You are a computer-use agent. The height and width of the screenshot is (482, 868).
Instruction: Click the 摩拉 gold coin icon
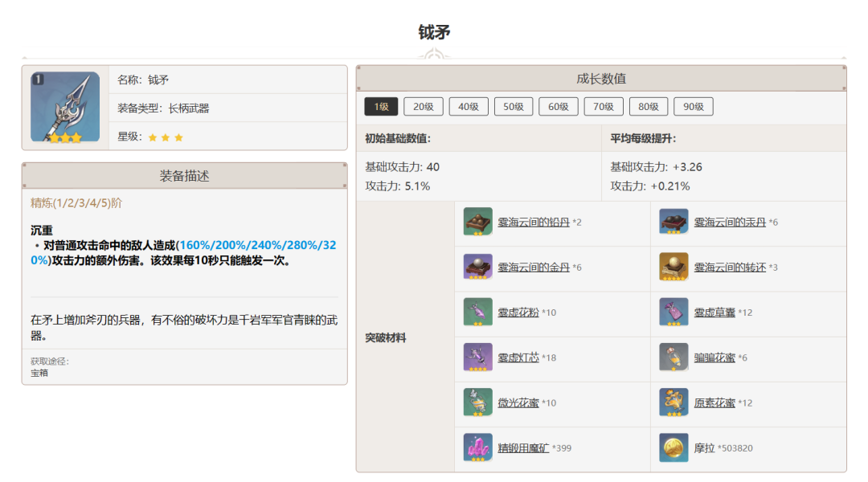pyautogui.click(x=674, y=447)
